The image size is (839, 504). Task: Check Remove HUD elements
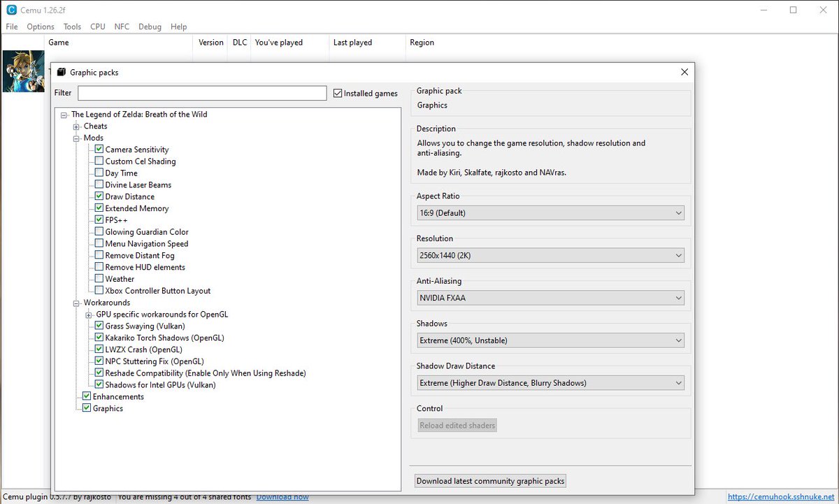99,267
